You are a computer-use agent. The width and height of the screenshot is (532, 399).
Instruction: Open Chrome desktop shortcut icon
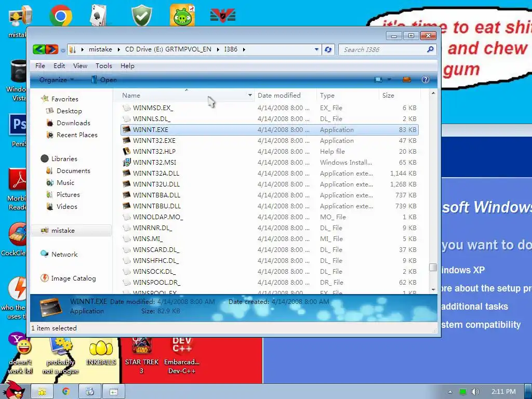pos(60,16)
